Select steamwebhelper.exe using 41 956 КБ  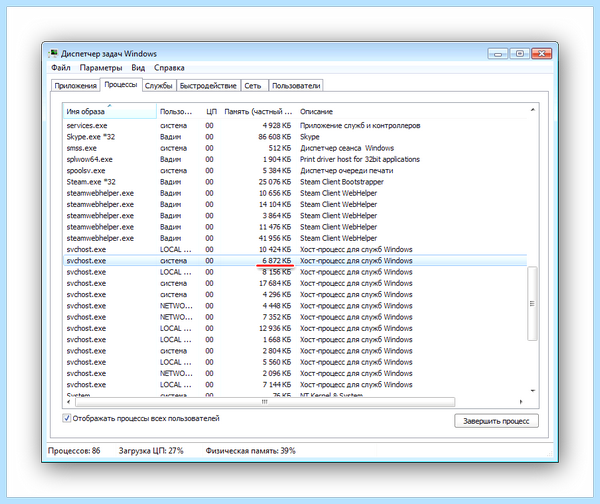pyautogui.click(x=295, y=238)
